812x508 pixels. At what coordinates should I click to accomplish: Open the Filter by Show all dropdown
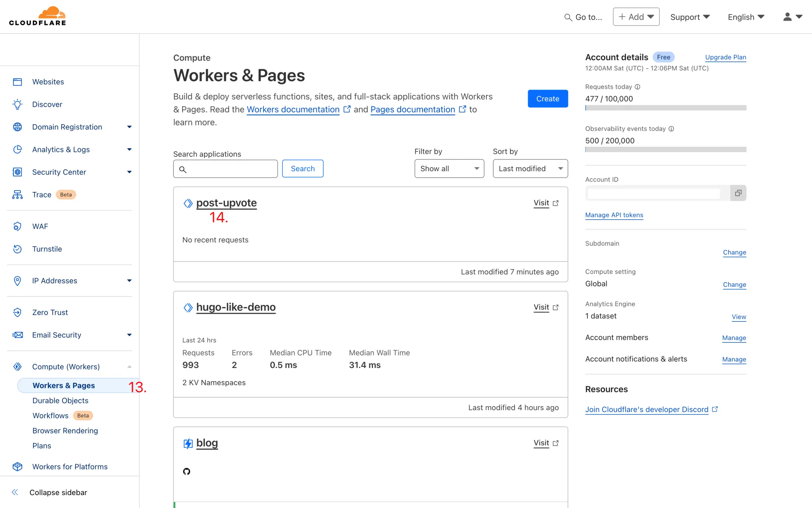[449, 169]
